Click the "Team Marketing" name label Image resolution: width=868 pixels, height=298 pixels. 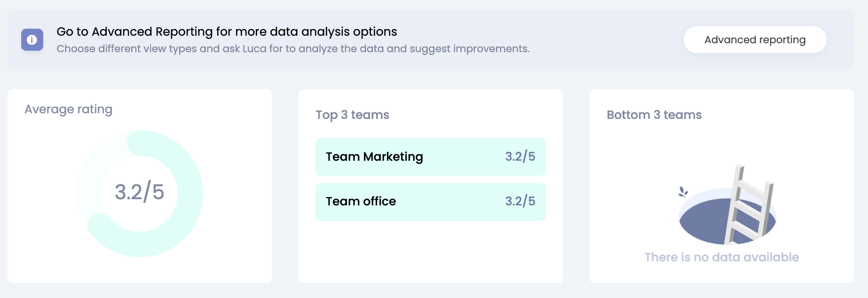coord(374,157)
